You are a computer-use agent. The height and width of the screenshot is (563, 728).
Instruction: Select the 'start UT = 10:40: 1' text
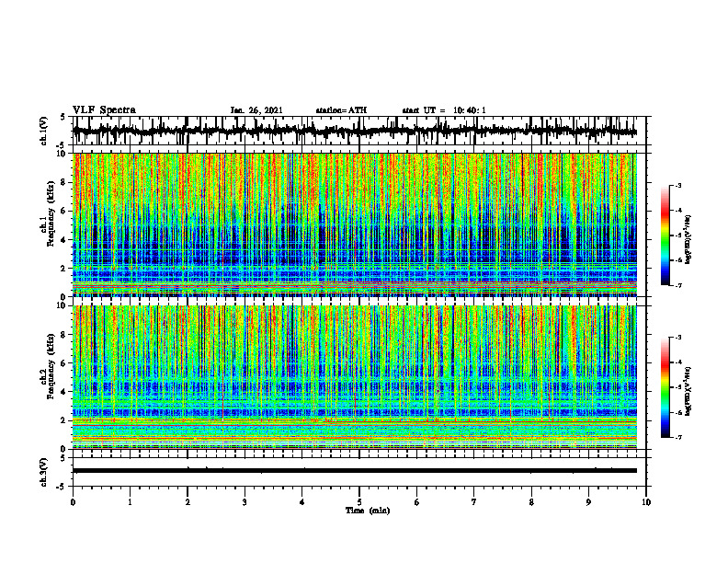[444, 110]
